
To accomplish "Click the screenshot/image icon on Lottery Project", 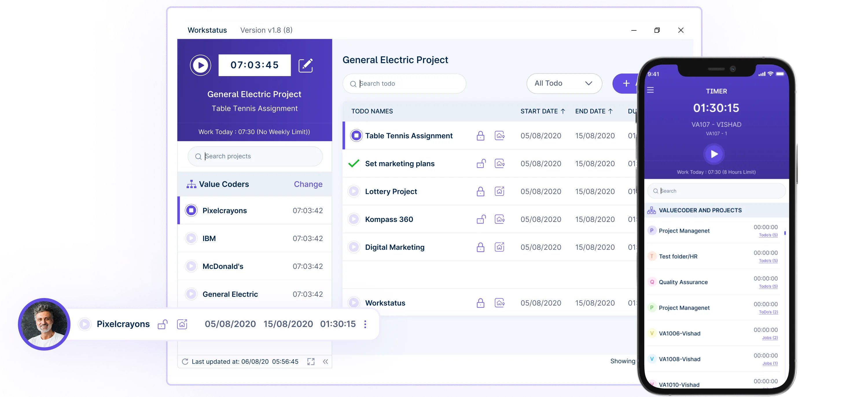I will [499, 191].
